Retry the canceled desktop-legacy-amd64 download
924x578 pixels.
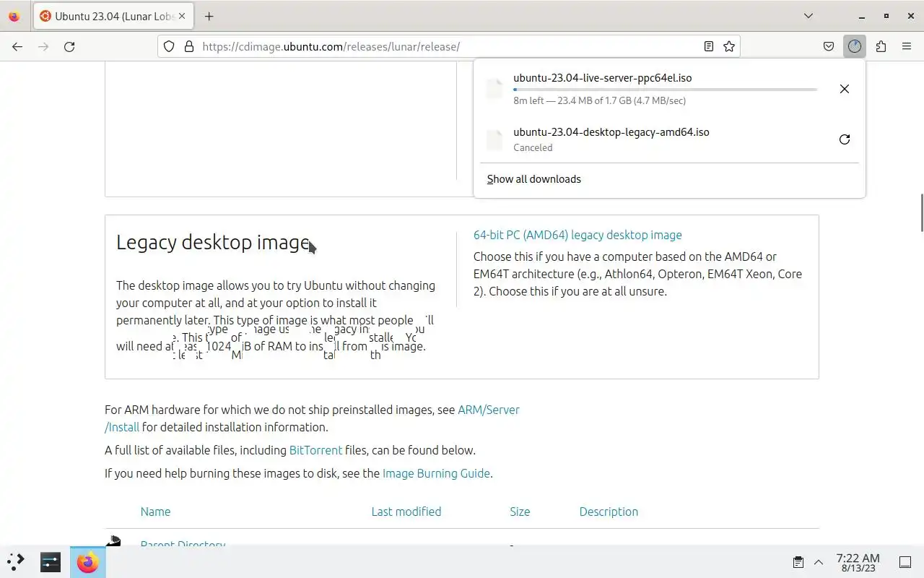pos(844,139)
